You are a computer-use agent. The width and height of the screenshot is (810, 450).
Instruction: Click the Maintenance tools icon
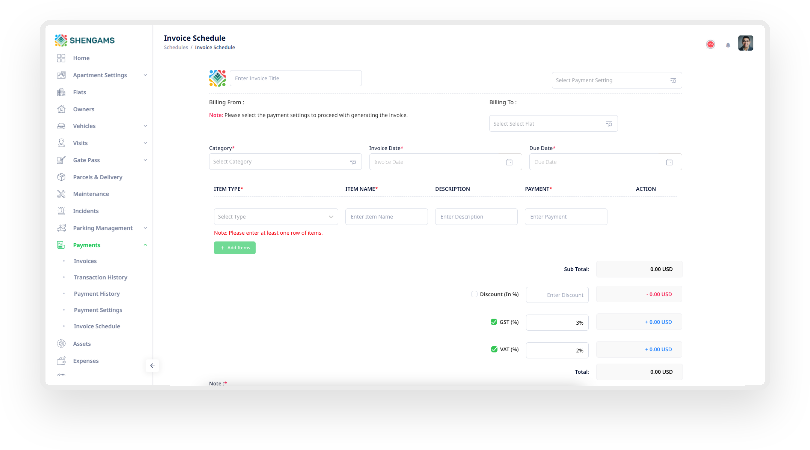point(61,194)
